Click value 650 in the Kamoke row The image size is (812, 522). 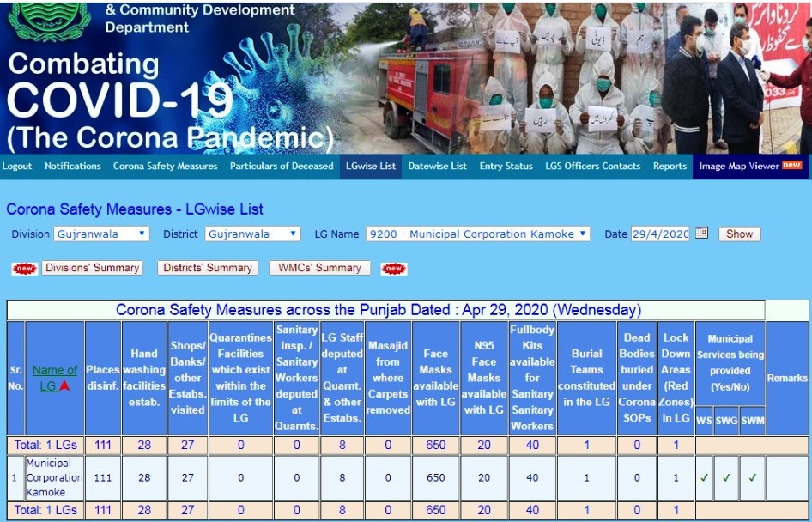(x=435, y=477)
